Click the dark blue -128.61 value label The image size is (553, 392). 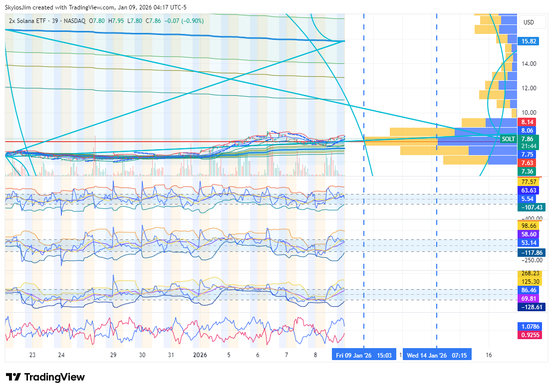(531, 307)
